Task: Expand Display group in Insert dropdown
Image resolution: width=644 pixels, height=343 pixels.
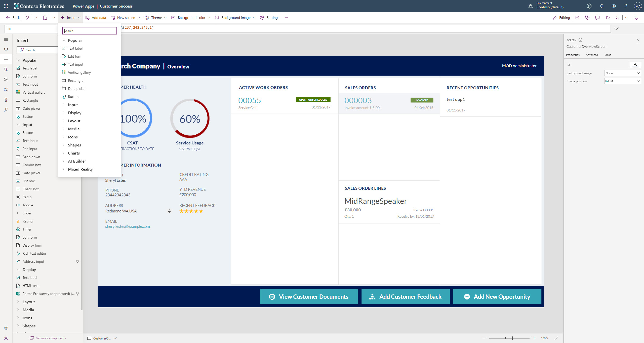Action: coord(64,113)
